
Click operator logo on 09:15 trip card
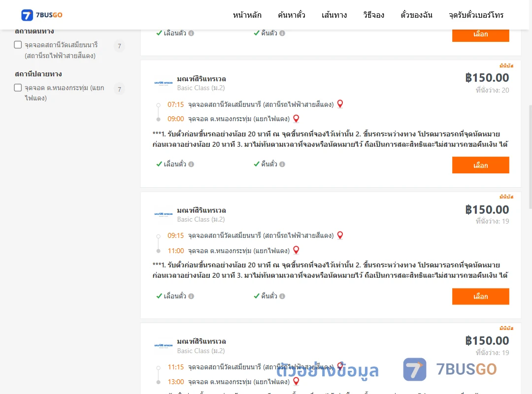pyautogui.click(x=164, y=214)
